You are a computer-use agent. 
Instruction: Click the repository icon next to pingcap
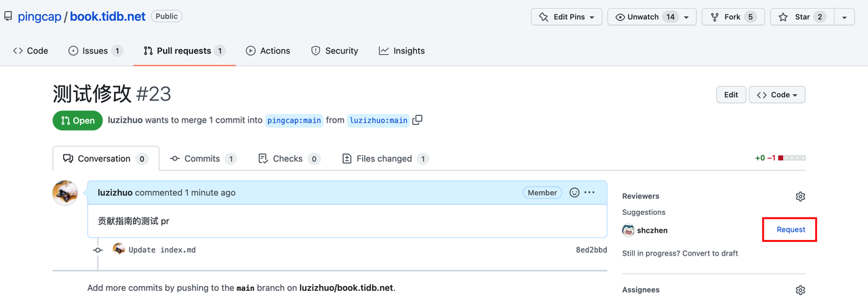pos(8,16)
